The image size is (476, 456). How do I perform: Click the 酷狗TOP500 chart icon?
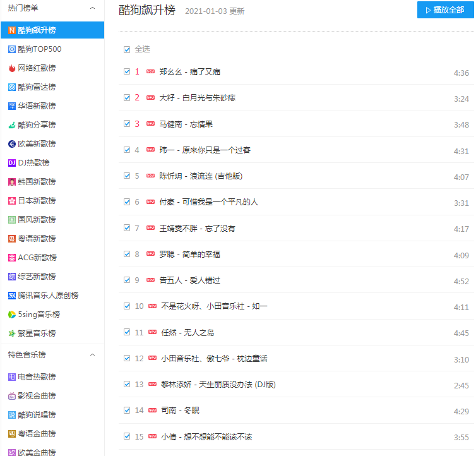pos(11,49)
